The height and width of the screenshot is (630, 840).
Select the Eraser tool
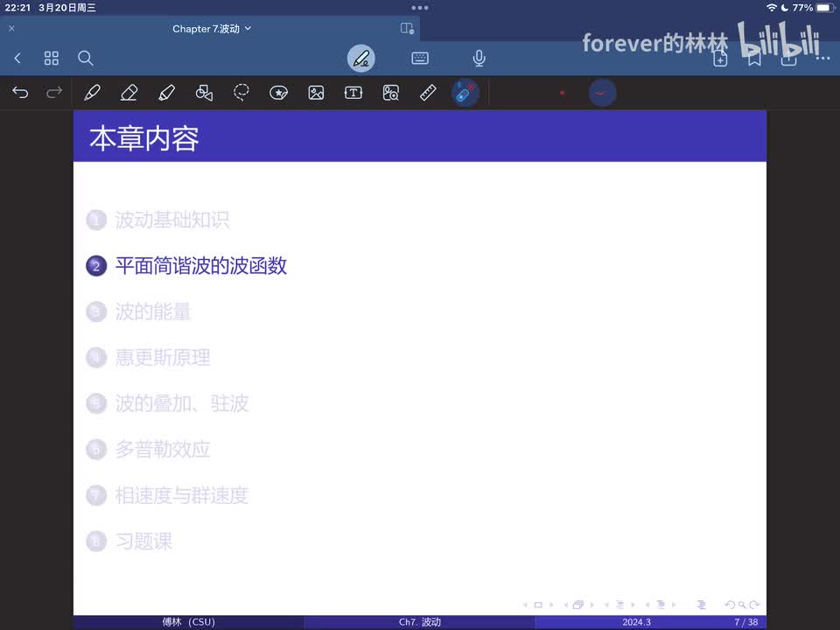coord(129,93)
